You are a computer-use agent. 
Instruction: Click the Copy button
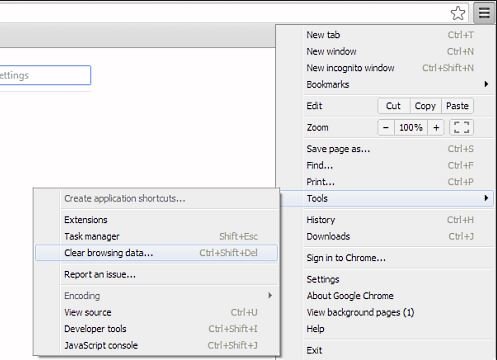click(425, 106)
